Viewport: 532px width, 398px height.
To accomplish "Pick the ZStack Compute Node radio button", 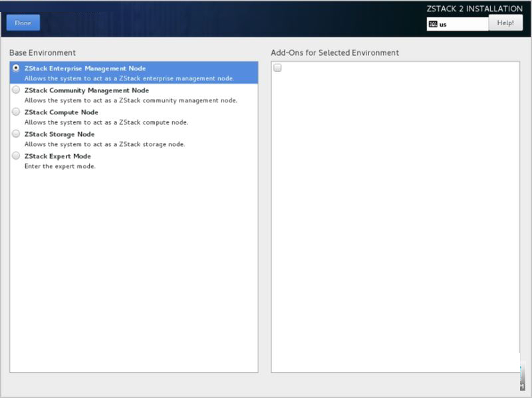I will tap(15, 112).
